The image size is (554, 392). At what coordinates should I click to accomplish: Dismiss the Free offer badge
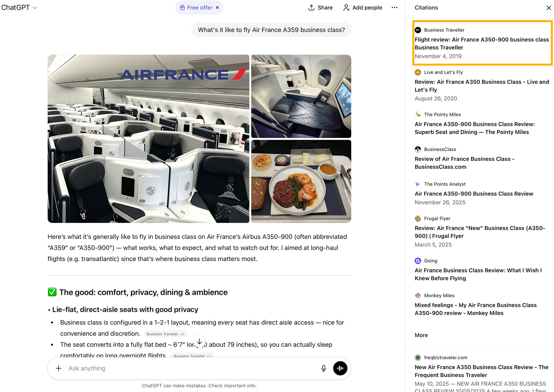[x=218, y=8]
